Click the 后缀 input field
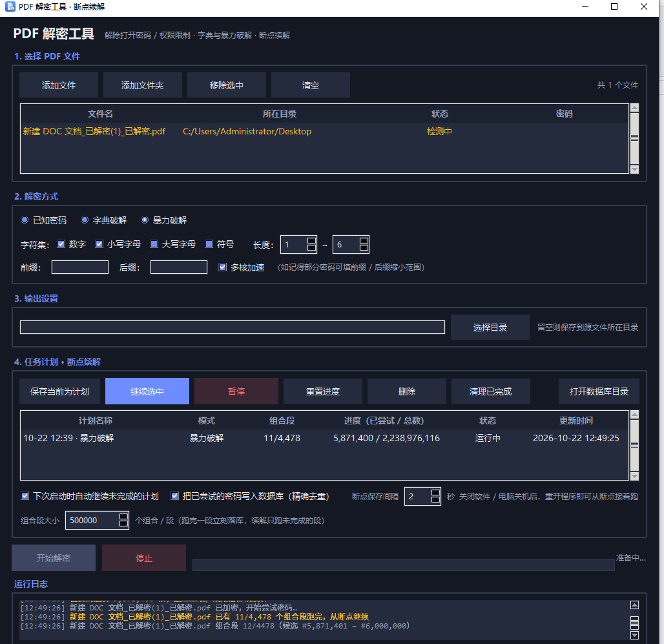Screen dimensions: 664x644 (x=179, y=267)
